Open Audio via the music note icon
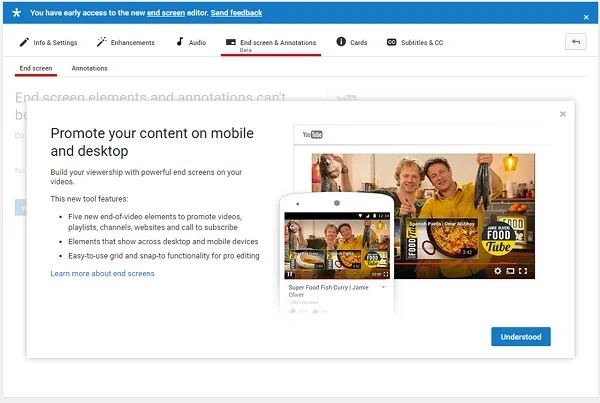Screen dimensions: 600x403 180,42
